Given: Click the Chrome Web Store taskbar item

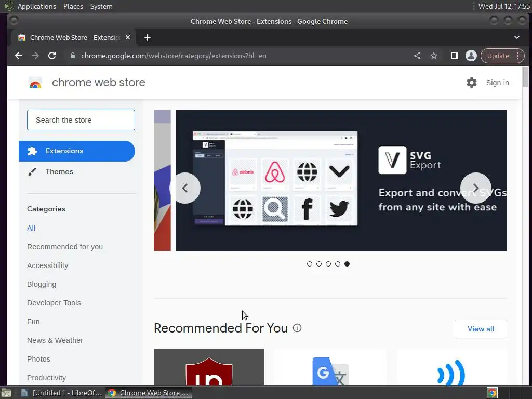Looking at the screenshot, I should [x=149, y=393].
